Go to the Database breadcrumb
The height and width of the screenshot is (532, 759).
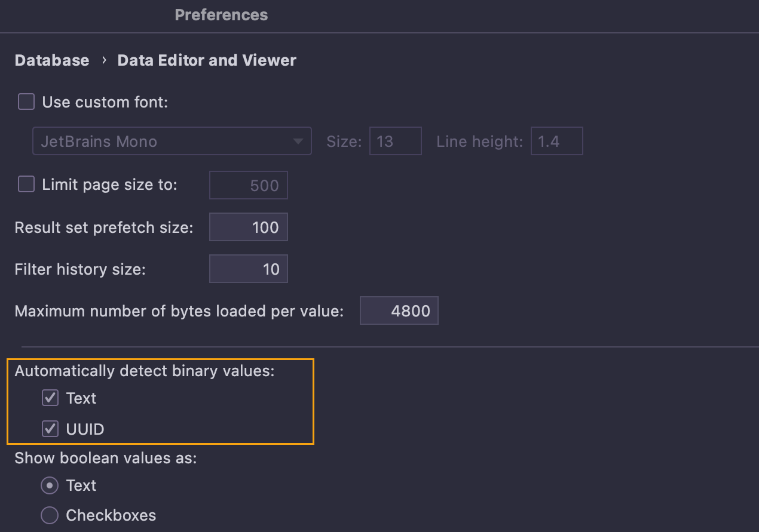(52, 60)
